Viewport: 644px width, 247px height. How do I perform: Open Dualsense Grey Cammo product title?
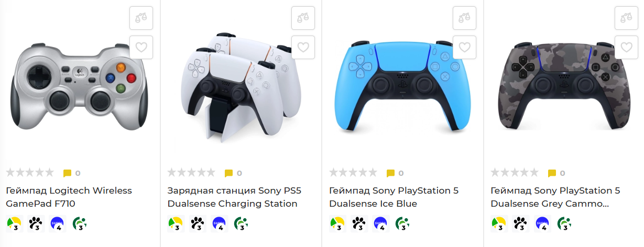click(555, 197)
